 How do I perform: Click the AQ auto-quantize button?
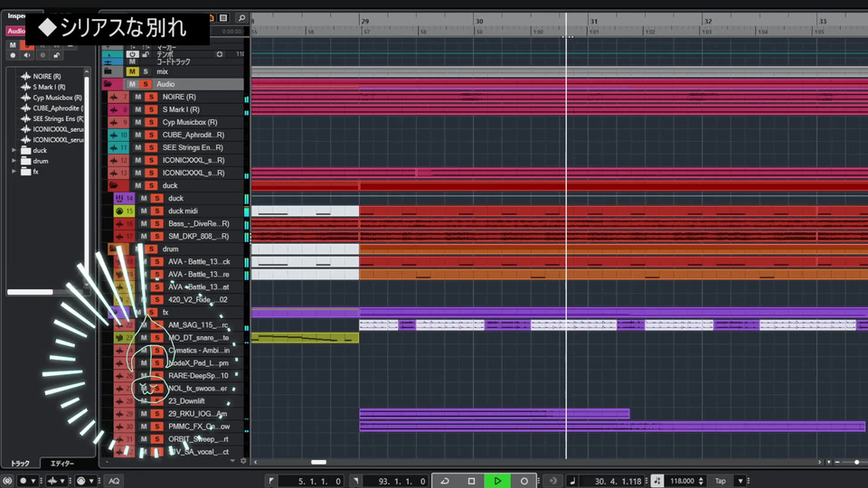114,481
